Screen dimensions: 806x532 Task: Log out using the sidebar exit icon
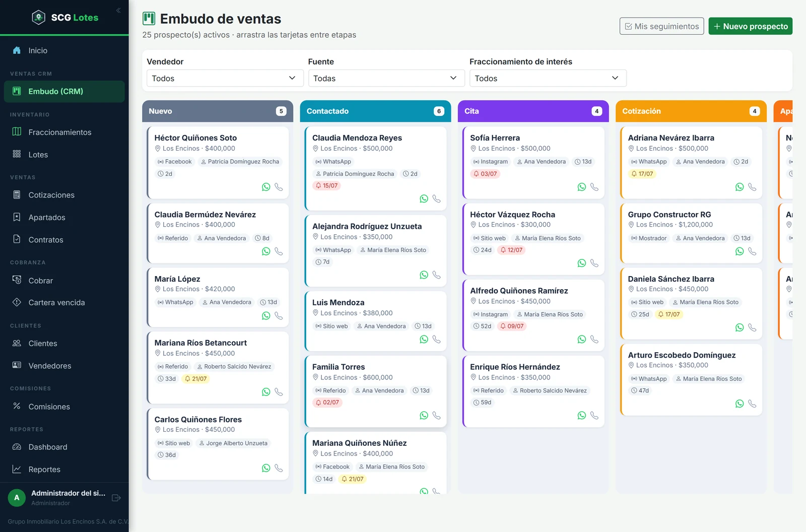click(116, 498)
